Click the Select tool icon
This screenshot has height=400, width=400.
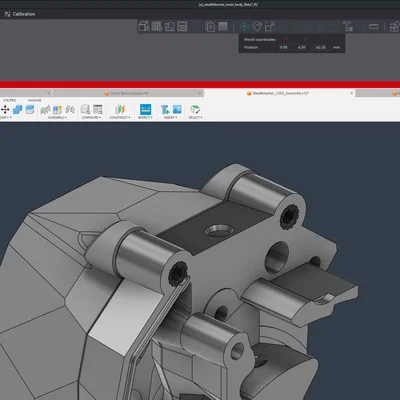pyautogui.click(x=195, y=109)
